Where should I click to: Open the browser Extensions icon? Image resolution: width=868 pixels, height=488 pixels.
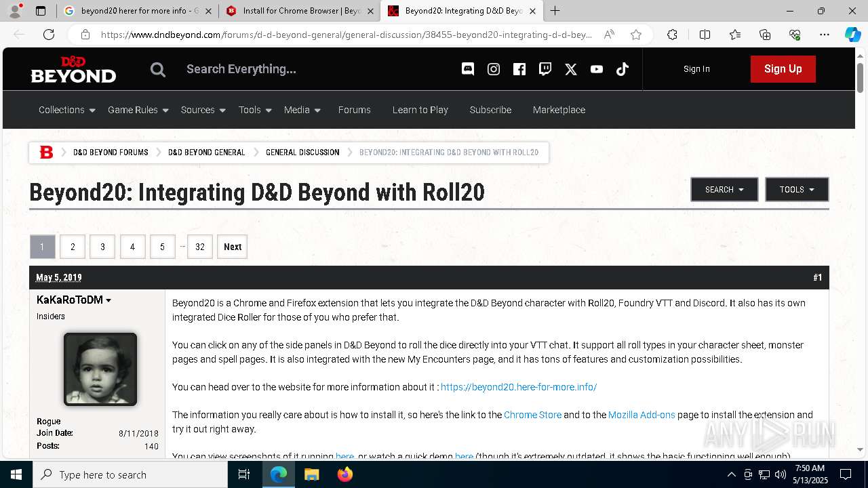[x=672, y=35]
